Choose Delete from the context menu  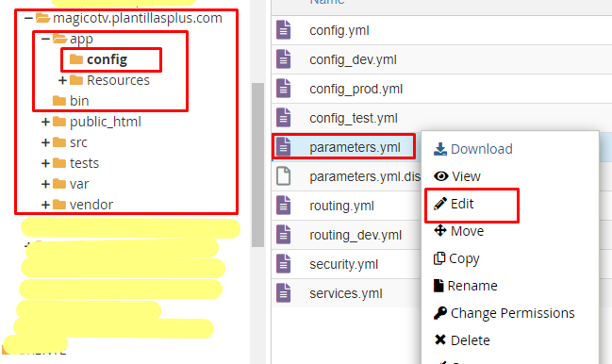pos(462,340)
